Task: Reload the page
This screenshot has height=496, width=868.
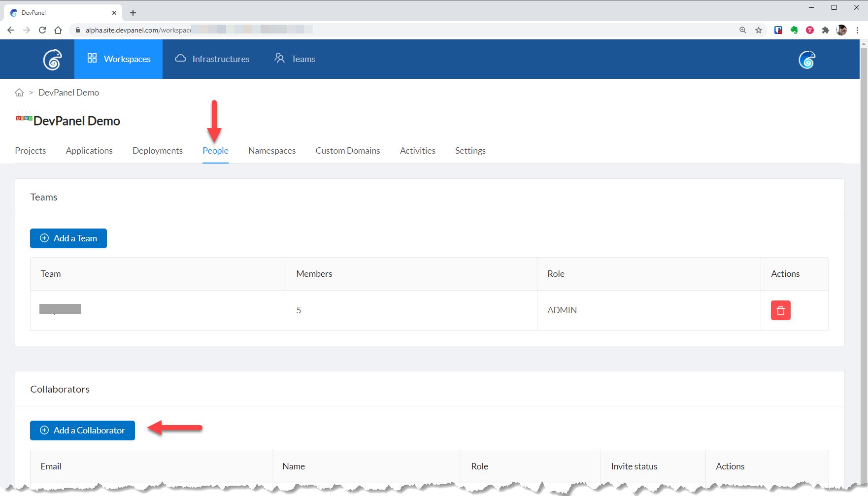Action: [42, 30]
